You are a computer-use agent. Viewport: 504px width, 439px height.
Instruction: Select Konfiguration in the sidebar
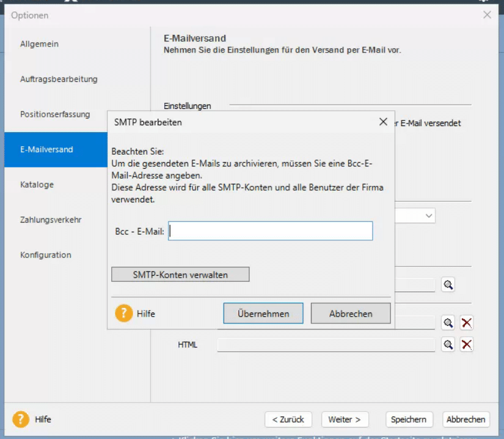(x=46, y=255)
